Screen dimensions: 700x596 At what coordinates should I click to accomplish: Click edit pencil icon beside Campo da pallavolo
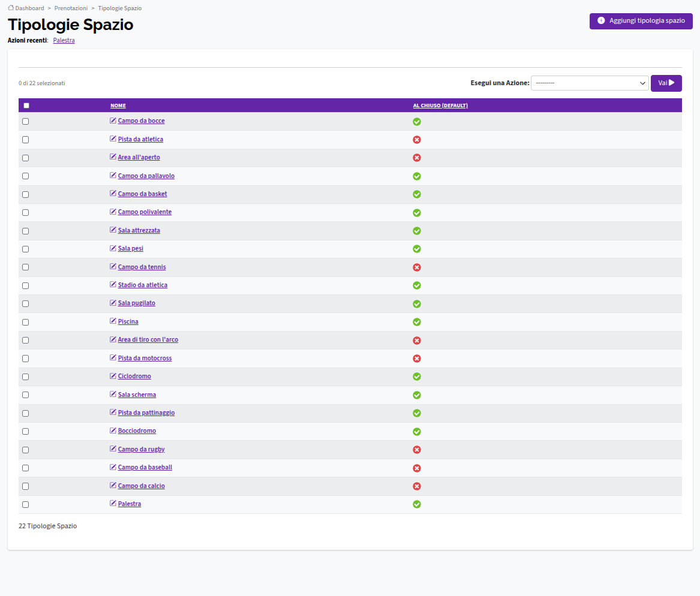pyautogui.click(x=113, y=175)
